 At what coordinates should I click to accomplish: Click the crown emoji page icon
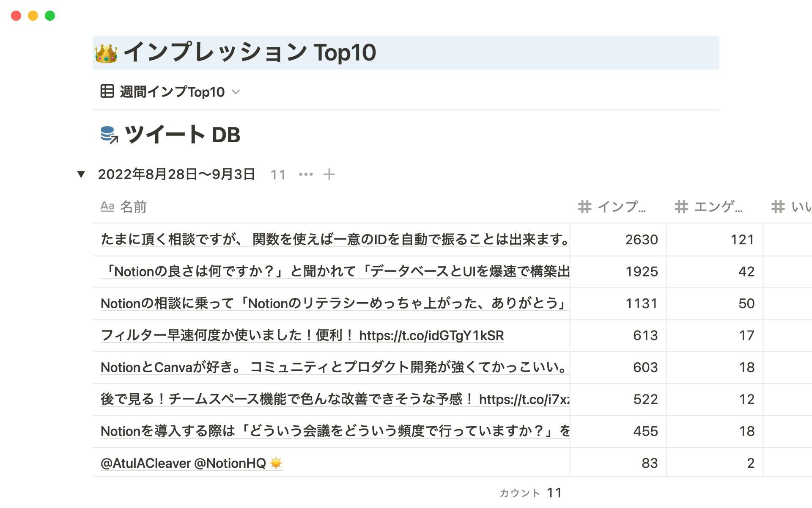click(106, 53)
